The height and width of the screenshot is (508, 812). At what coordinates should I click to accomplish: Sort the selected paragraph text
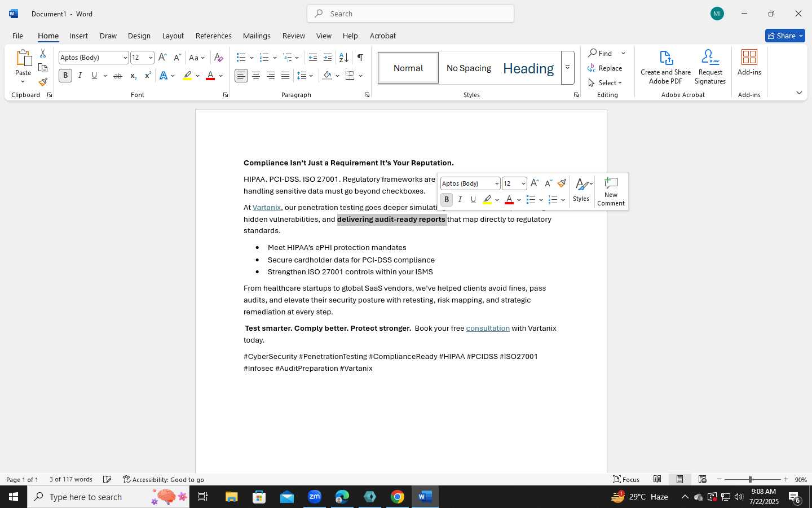pyautogui.click(x=343, y=58)
